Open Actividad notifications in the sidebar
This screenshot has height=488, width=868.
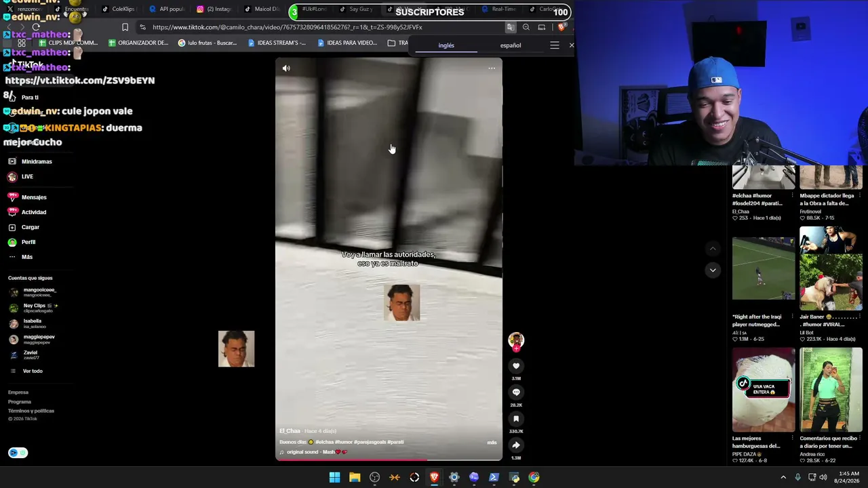(27, 212)
